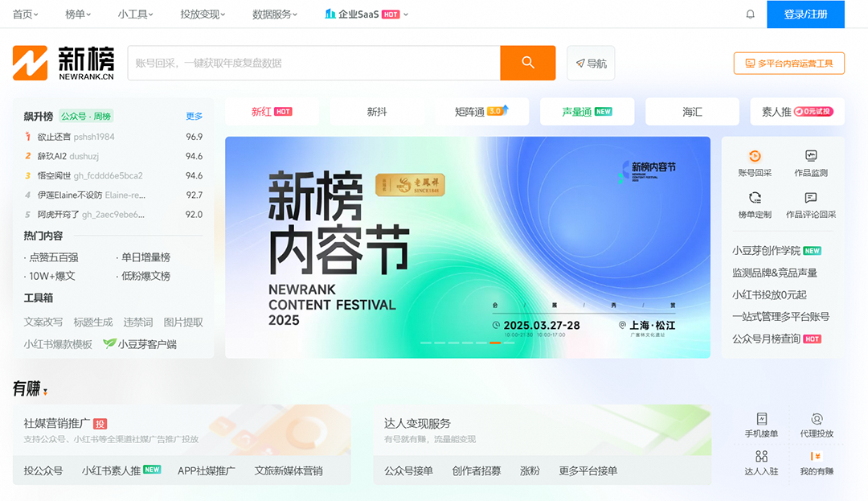The width and height of the screenshot is (868, 501).
Task: Click the 一站式管理多平台账号 link
Action: click(x=780, y=317)
